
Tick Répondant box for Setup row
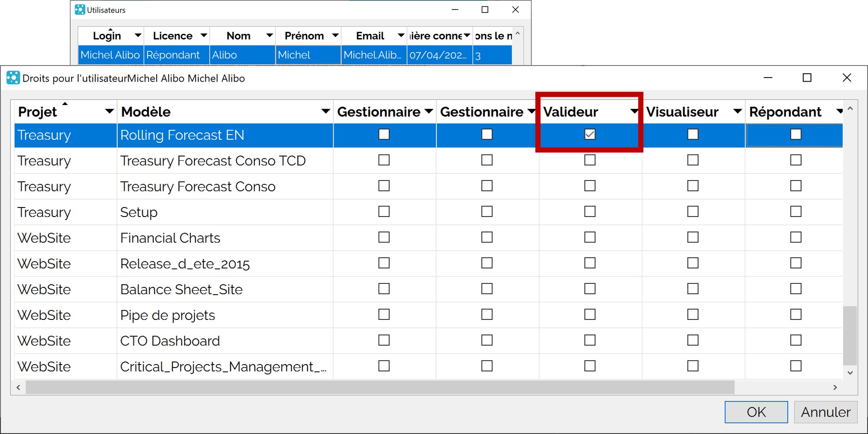(x=796, y=212)
